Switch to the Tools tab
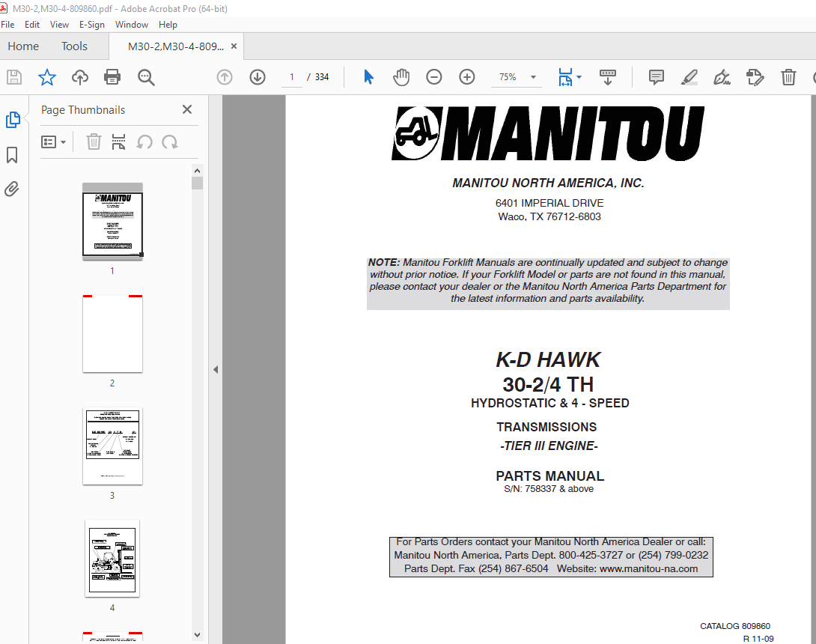 pos(74,46)
